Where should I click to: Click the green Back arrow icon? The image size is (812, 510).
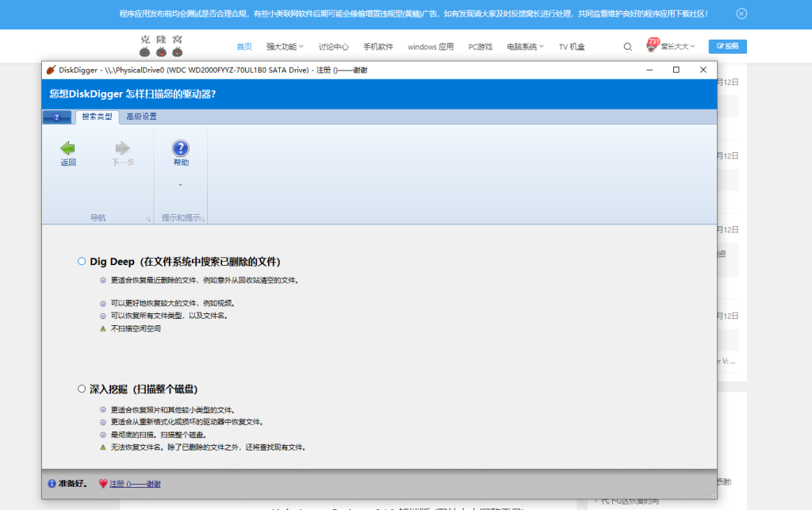68,148
